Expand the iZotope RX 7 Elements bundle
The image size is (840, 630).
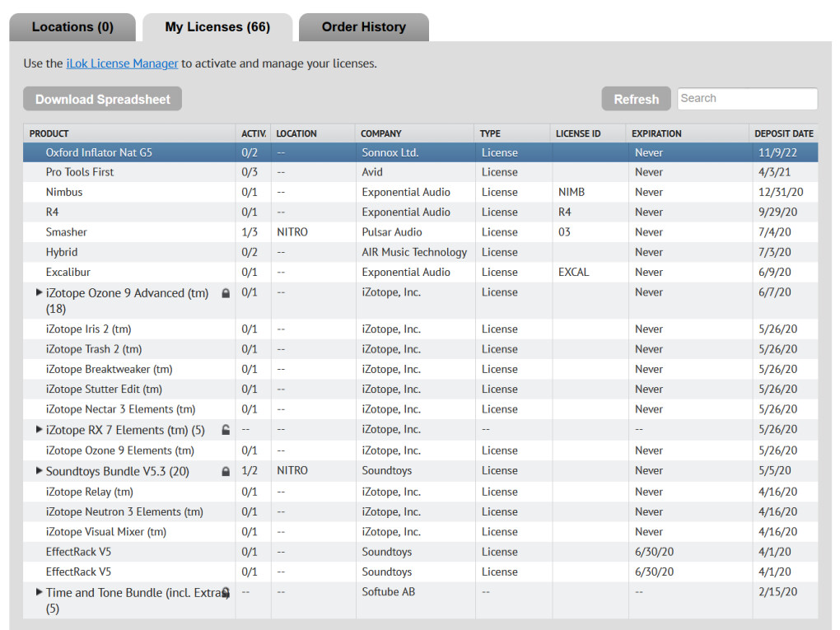39,429
